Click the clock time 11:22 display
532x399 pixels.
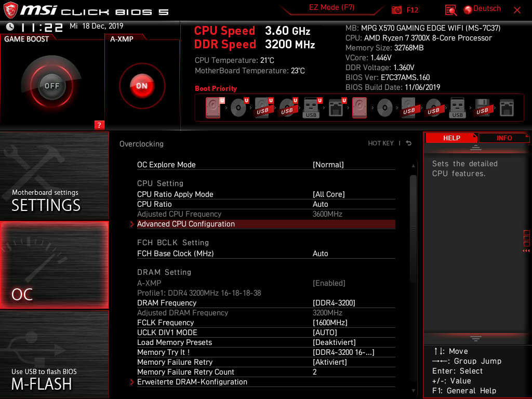(42, 27)
